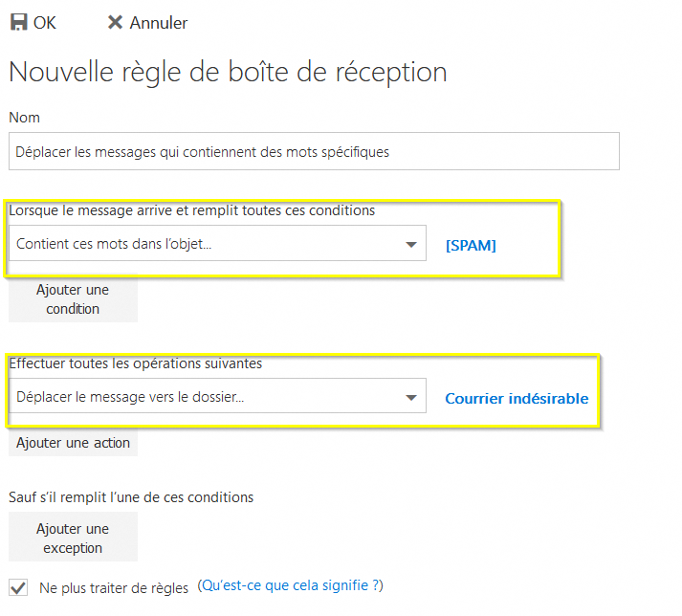This screenshot has height=616, width=682.
Task: Uncheck the 'Ne plus traiter de règles' checkbox
Action: click(x=18, y=586)
